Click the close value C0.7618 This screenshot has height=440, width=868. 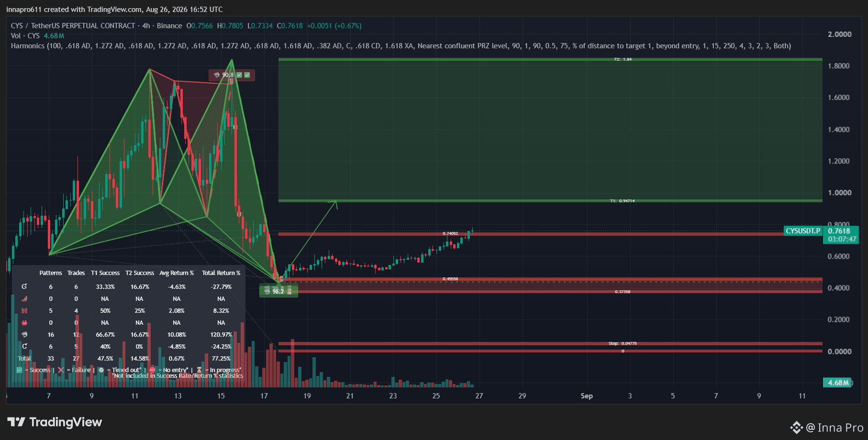click(290, 26)
